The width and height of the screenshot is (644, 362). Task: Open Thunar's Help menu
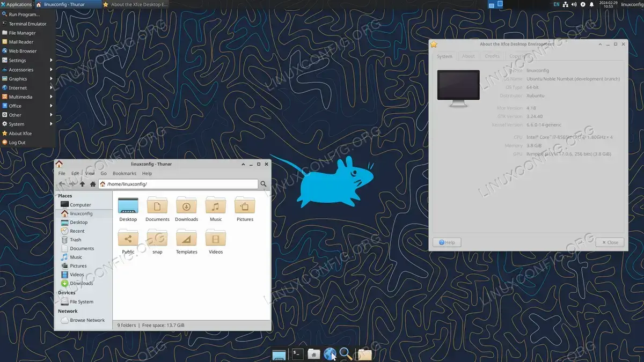[x=147, y=173]
